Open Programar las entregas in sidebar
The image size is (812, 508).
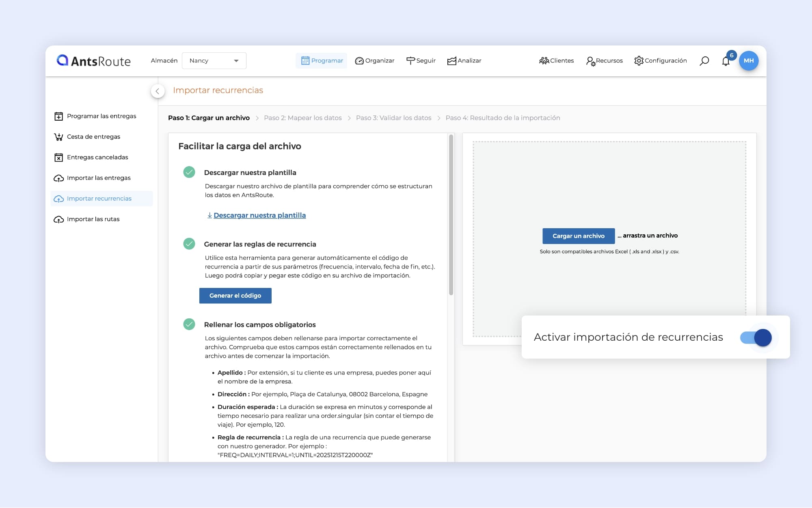pos(101,116)
